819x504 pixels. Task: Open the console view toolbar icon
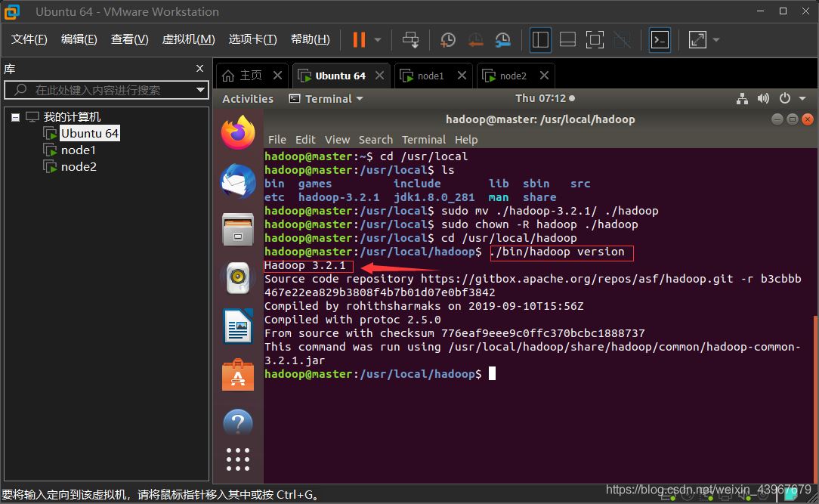click(660, 39)
